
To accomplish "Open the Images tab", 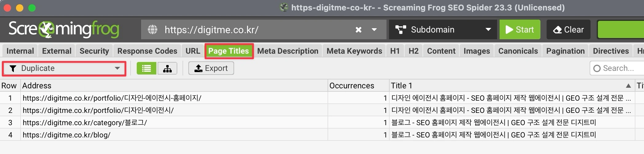I will point(477,51).
